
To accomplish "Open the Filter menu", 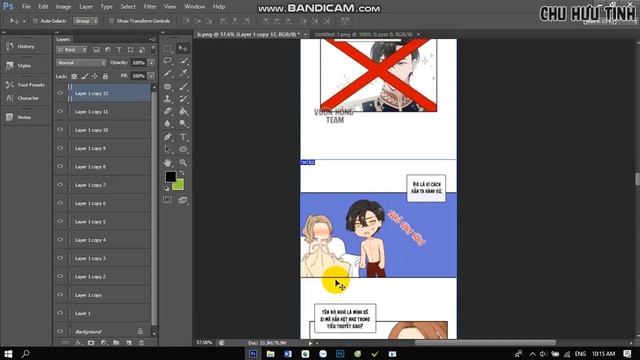I will tap(150, 7).
